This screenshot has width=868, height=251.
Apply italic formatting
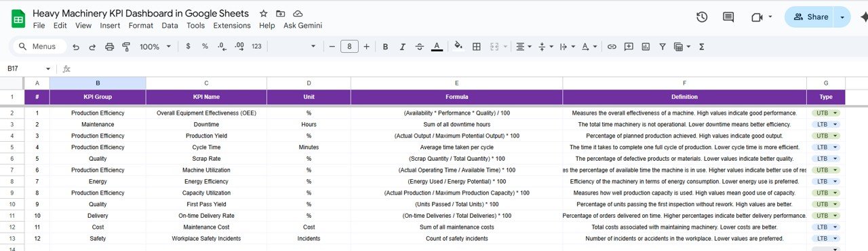click(403, 47)
